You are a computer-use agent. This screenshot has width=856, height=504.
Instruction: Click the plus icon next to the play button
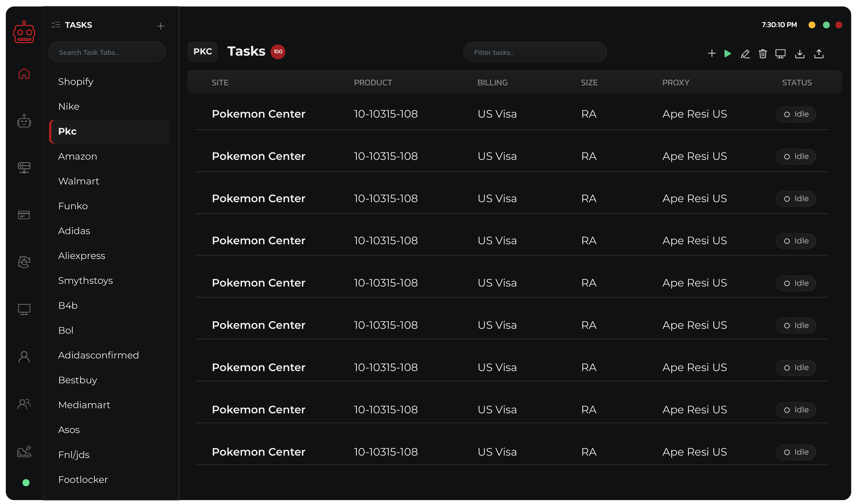coord(712,53)
